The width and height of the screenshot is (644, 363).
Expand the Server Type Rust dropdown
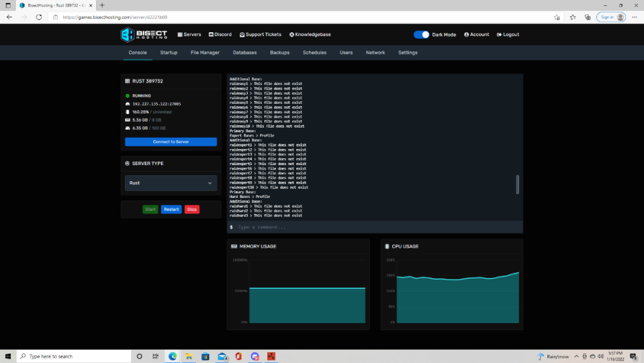[171, 183]
